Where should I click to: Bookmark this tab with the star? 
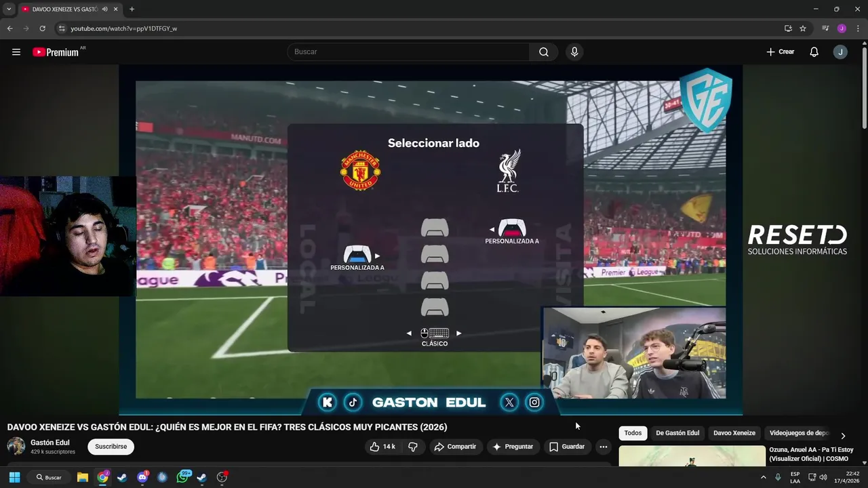pyautogui.click(x=803, y=28)
